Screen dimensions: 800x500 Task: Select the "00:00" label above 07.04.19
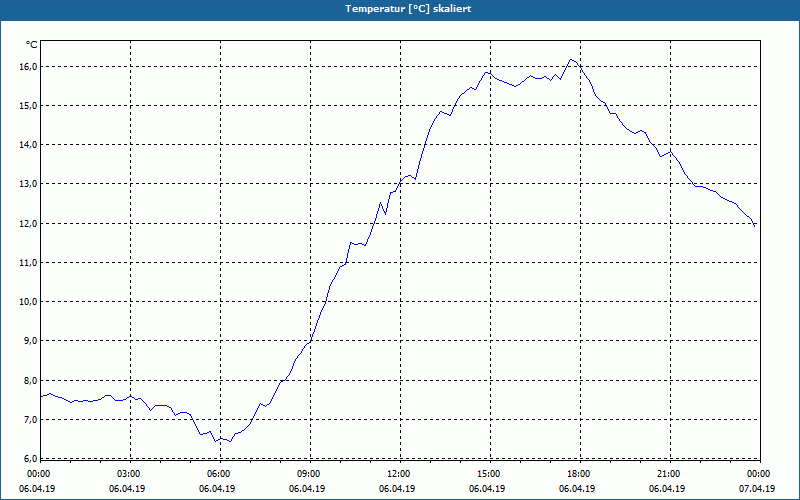coord(759,474)
